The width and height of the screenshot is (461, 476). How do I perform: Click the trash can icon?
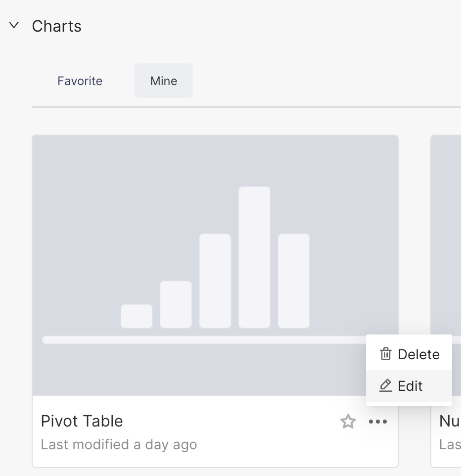pos(386,354)
